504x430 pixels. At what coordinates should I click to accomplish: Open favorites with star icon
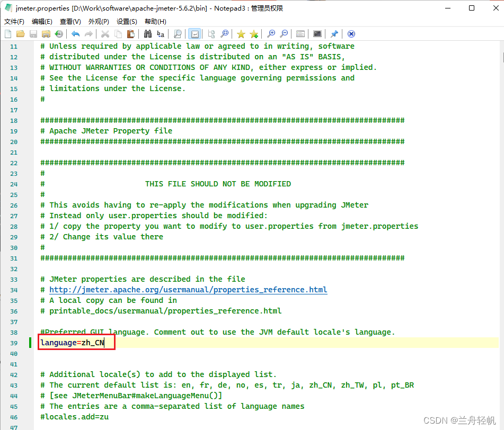point(241,34)
